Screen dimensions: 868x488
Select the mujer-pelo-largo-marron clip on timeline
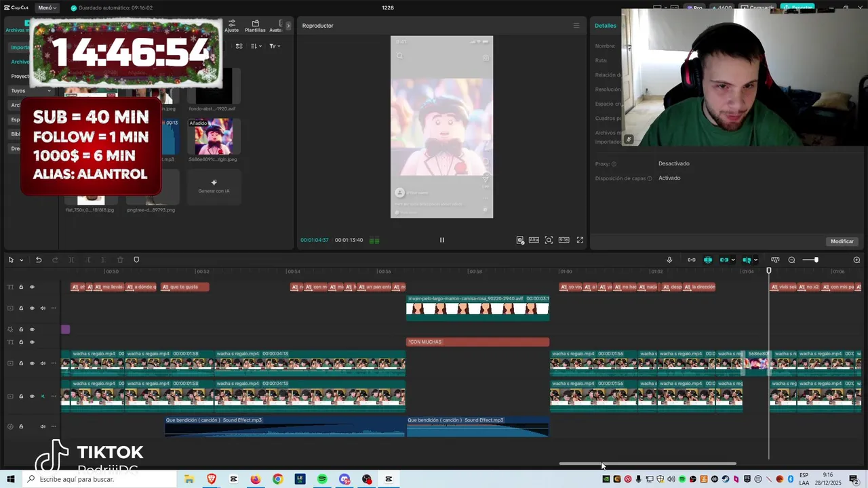pyautogui.click(x=477, y=308)
